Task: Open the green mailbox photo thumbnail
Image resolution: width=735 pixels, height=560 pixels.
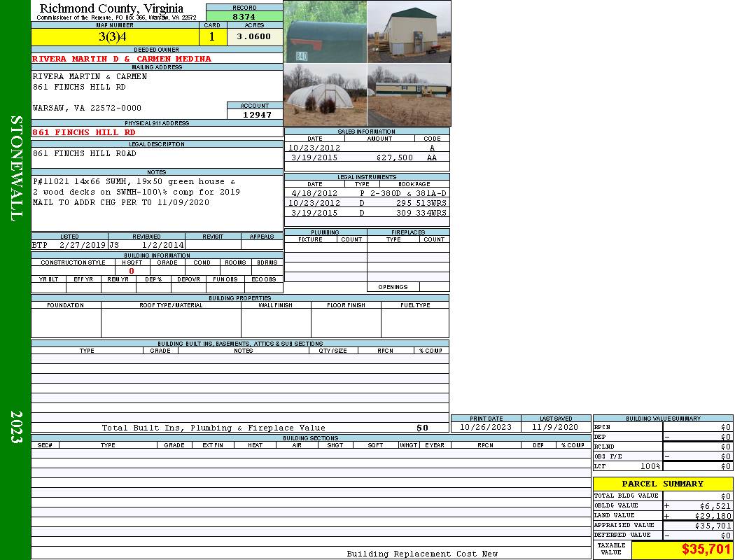Action: [325, 32]
